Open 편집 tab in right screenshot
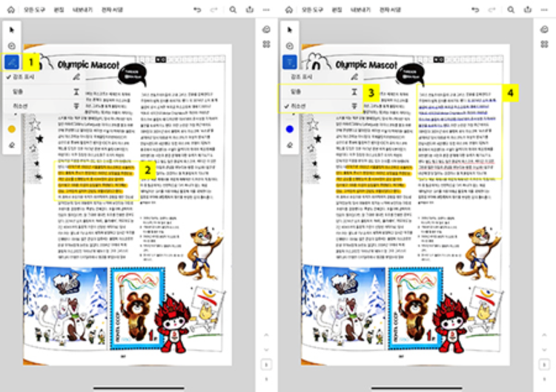556x392 pixels. (337, 10)
